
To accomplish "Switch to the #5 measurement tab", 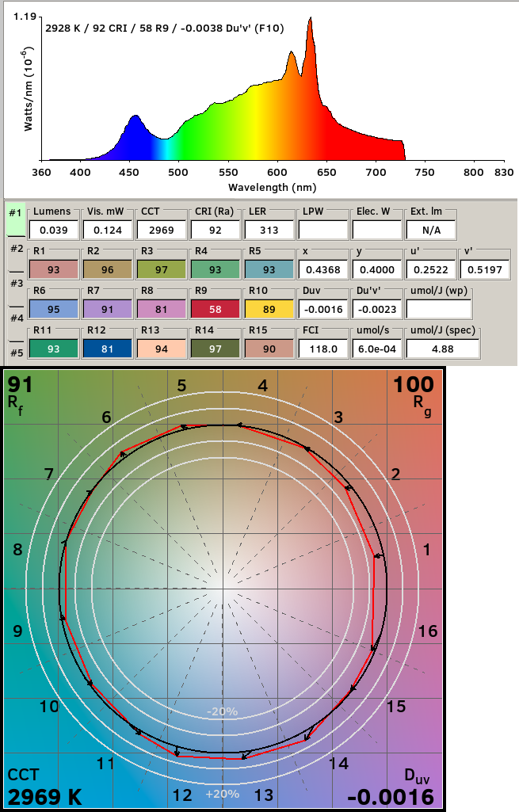I will (17, 353).
